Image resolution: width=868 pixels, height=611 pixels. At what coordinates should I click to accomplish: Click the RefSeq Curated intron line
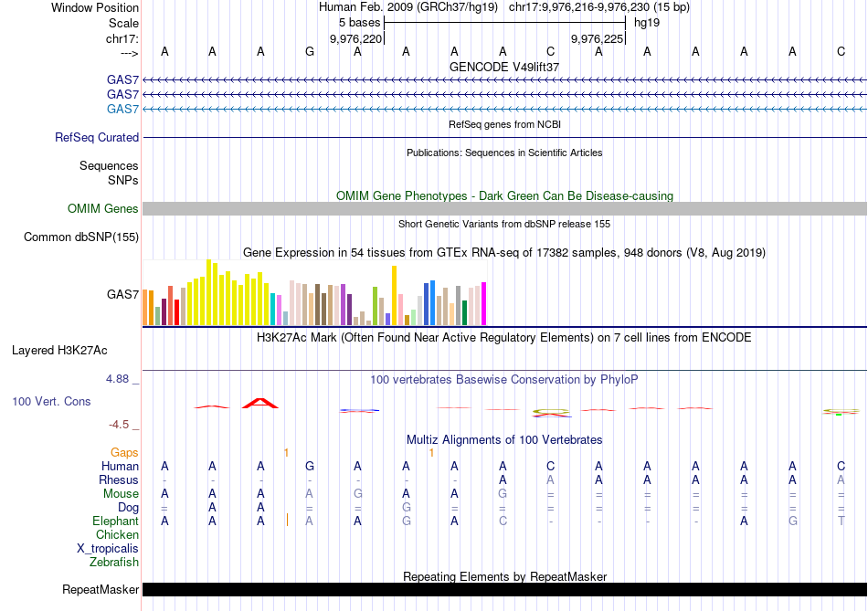504,137
